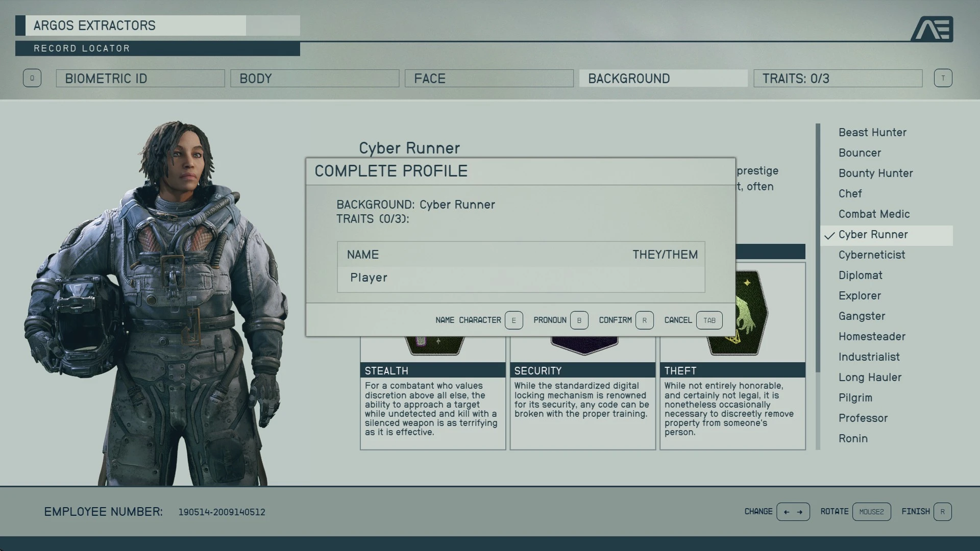Click the Argos Extractors logo icon
Screen dimensions: 980x551
pos(934,29)
